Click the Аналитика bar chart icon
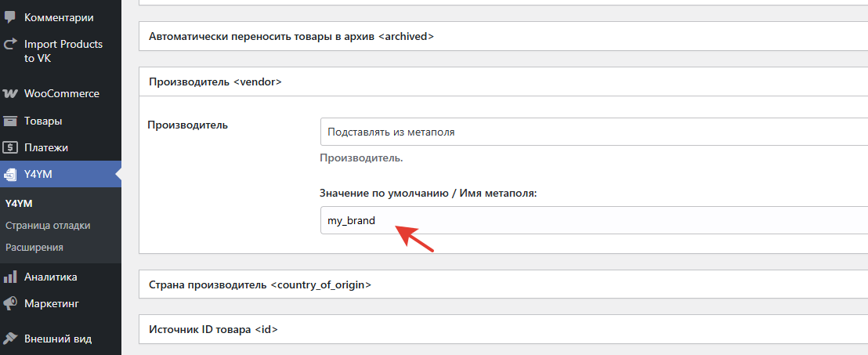The width and height of the screenshot is (868, 355). point(11,277)
